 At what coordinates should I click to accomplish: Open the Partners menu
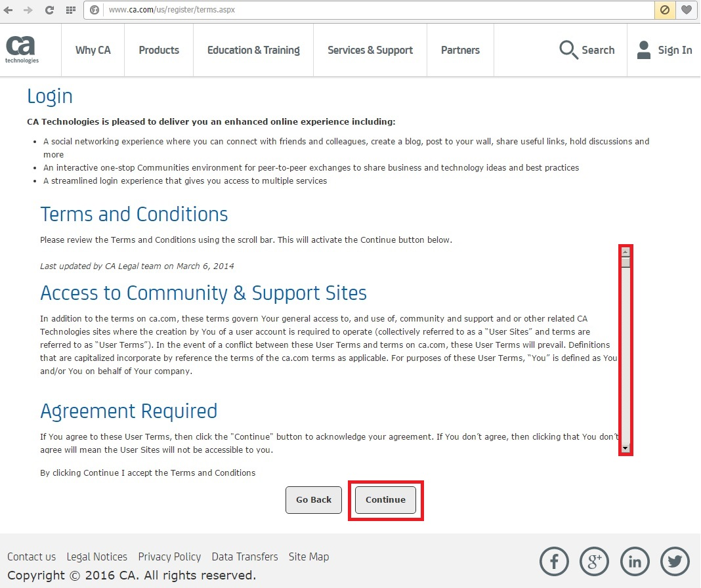461,50
